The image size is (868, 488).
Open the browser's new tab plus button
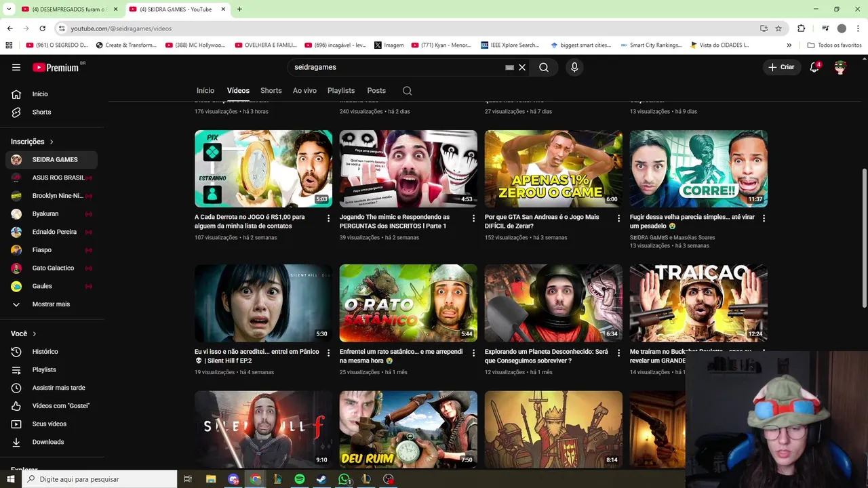click(239, 9)
